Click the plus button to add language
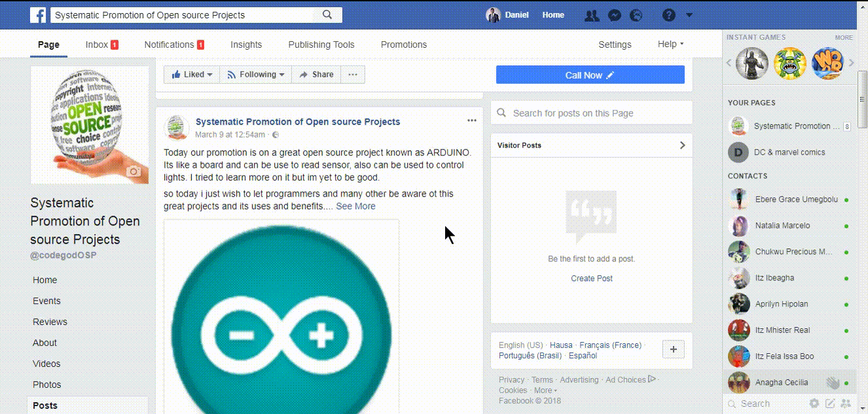Screen dimensions: 868x414 tap(673, 349)
